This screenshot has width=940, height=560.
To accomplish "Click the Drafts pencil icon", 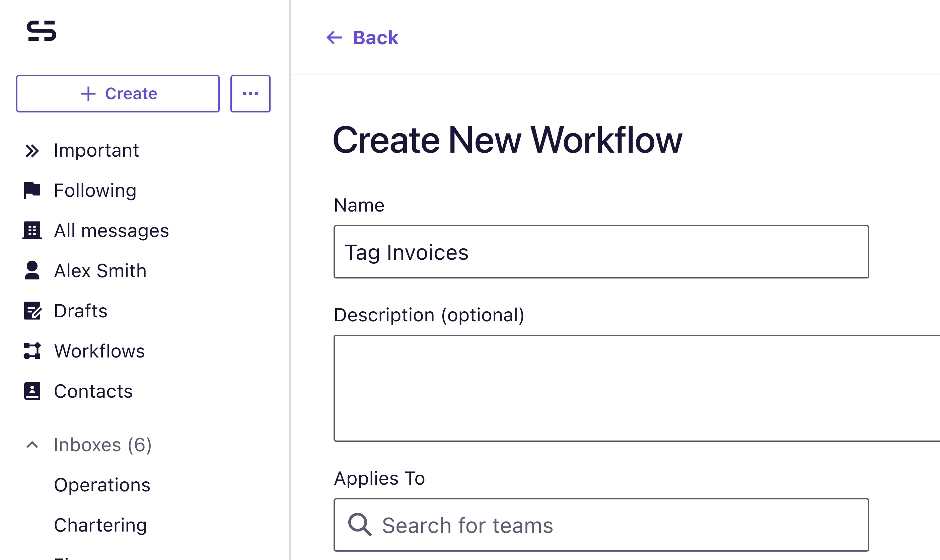I will point(32,311).
